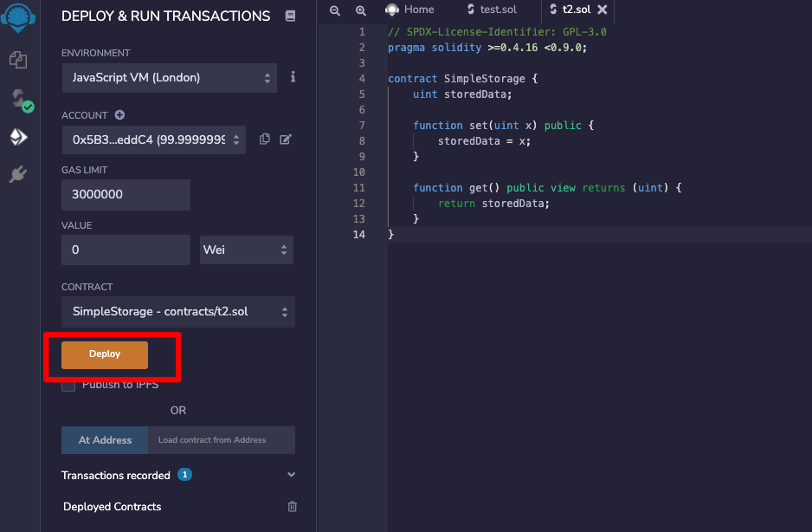Open the Plugin manager plug icon
The height and width of the screenshot is (532, 812).
click(18, 174)
